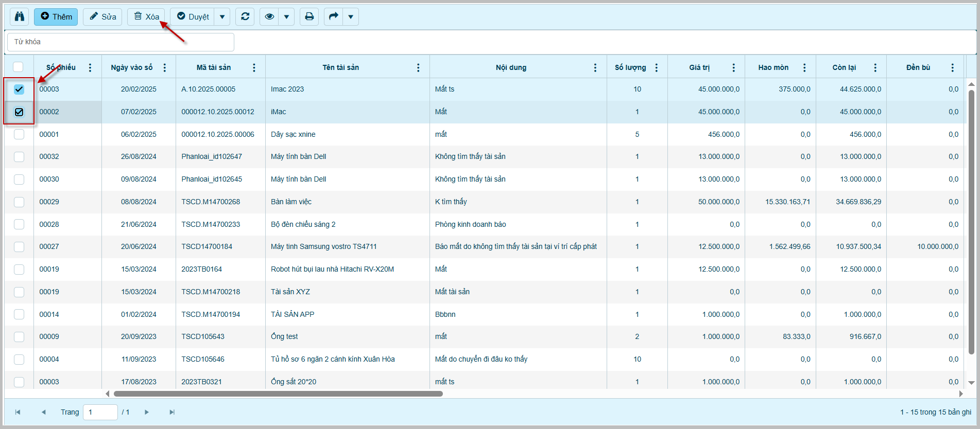Viewport: 980px width, 429px height.
Task: Go to the last page
Action: (x=172, y=412)
